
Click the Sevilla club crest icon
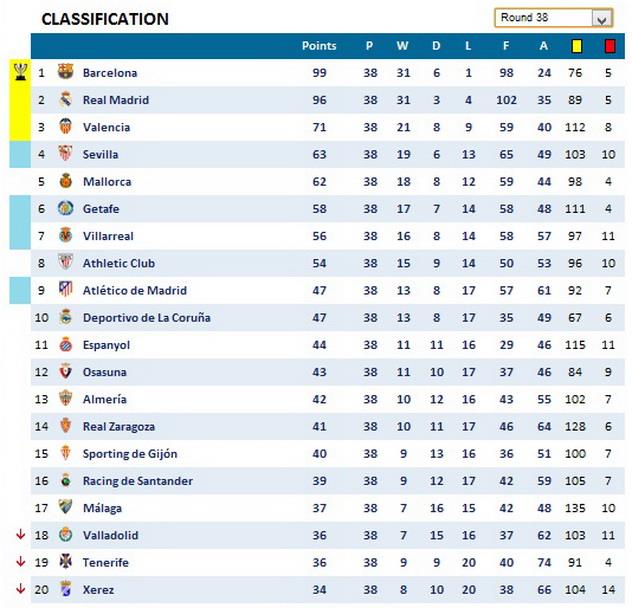[66, 154]
